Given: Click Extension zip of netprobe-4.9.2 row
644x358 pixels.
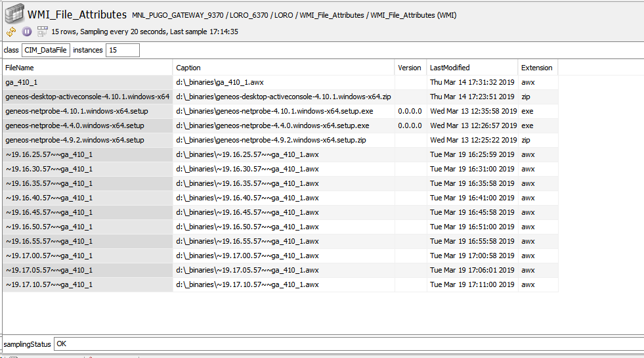Looking at the screenshot, I should [x=538, y=140].
